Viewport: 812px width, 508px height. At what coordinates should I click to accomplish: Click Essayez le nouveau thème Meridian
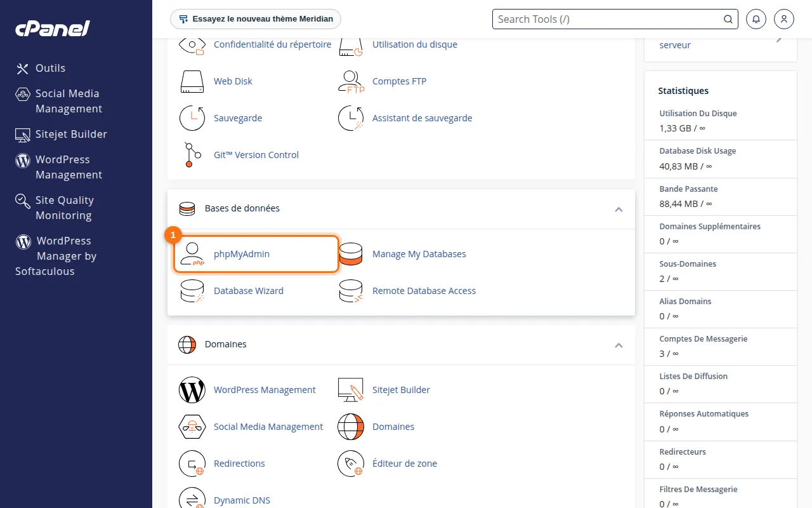point(256,19)
